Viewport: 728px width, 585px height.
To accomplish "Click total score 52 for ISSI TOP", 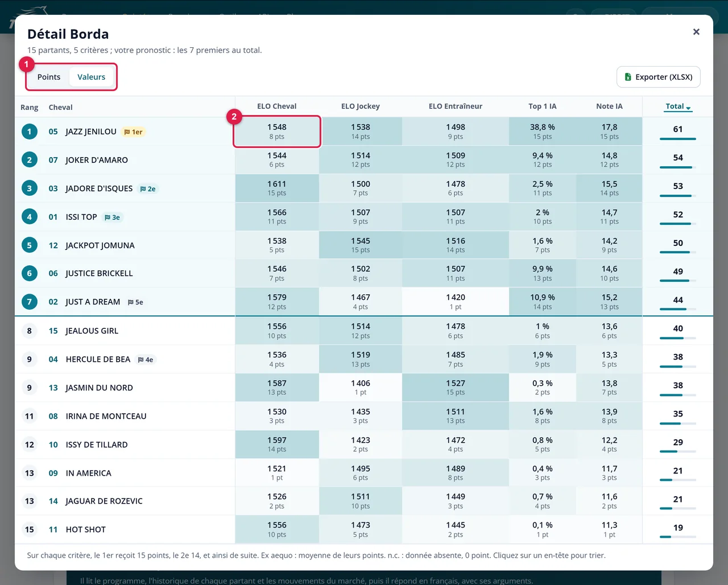I will coord(678,215).
